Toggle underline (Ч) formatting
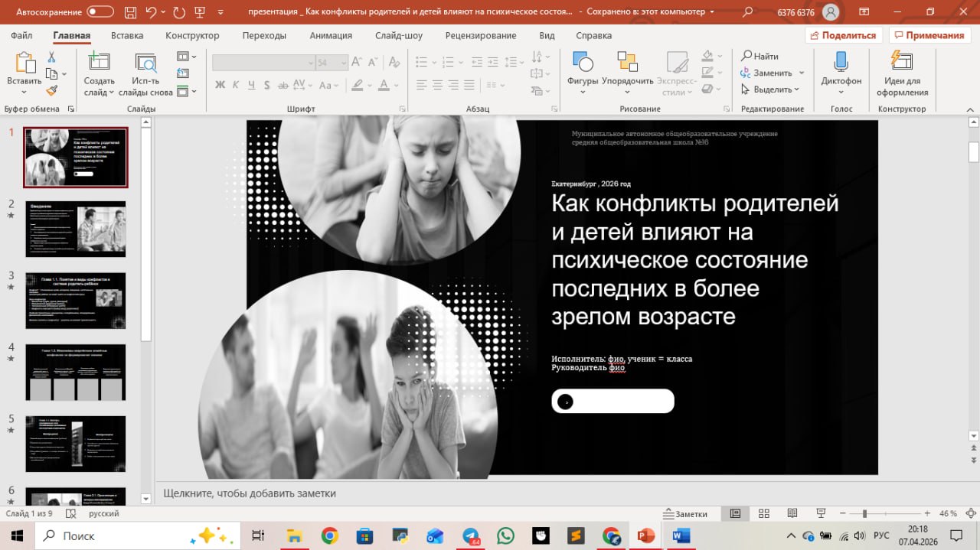Viewport: 980px width, 550px height. tap(253, 85)
